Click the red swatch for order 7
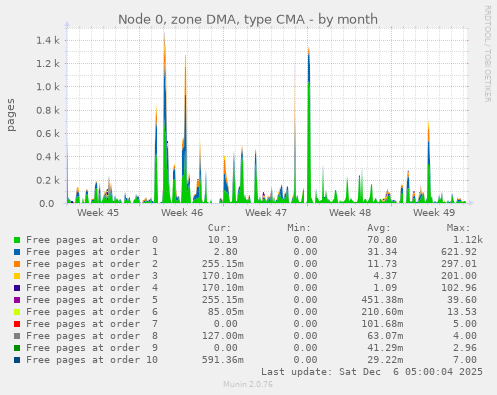The width and height of the screenshot is (497, 395). tap(17, 324)
